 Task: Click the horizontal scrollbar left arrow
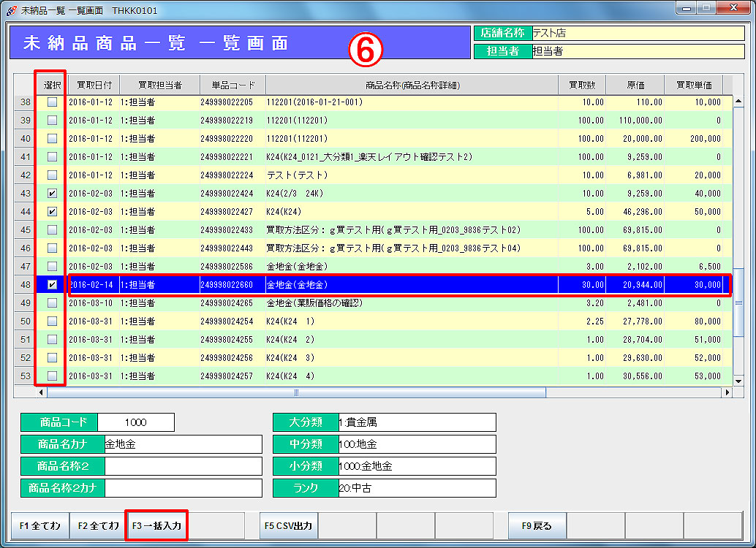coord(41,392)
